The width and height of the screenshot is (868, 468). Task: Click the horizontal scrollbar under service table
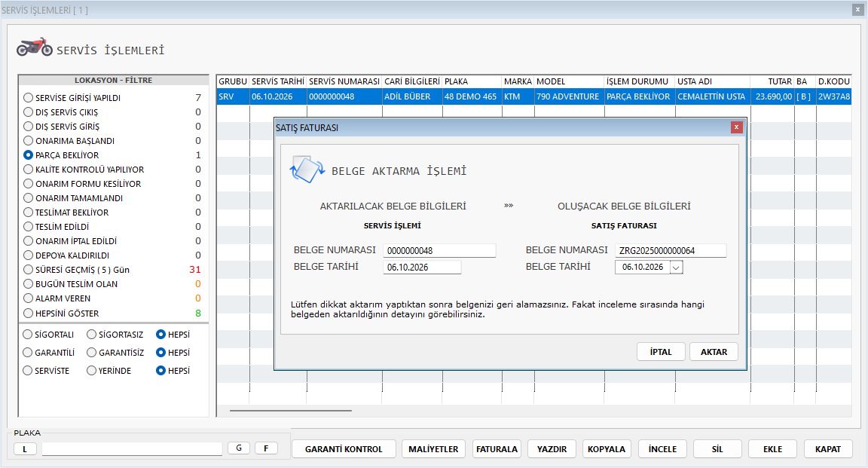pyautogui.click(x=291, y=411)
